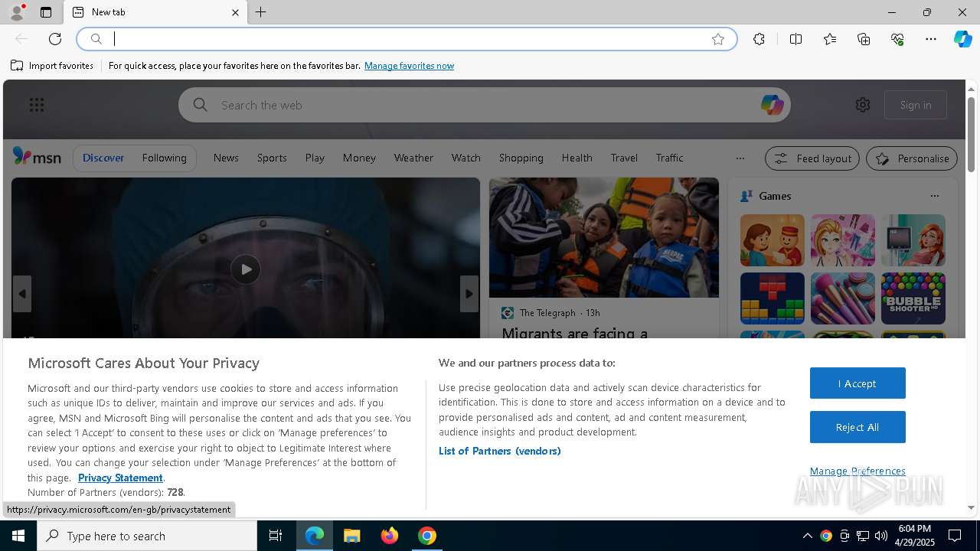The width and height of the screenshot is (980, 551).
Task: Open the Windows Start menu
Action: [x=18, y=536]
